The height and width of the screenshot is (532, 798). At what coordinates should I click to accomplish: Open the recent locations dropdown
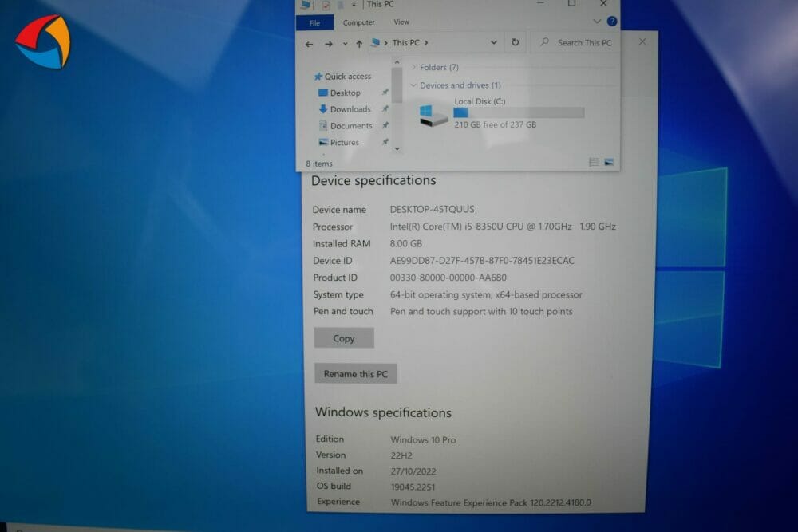pyautogui.click(x=345, y=44)
